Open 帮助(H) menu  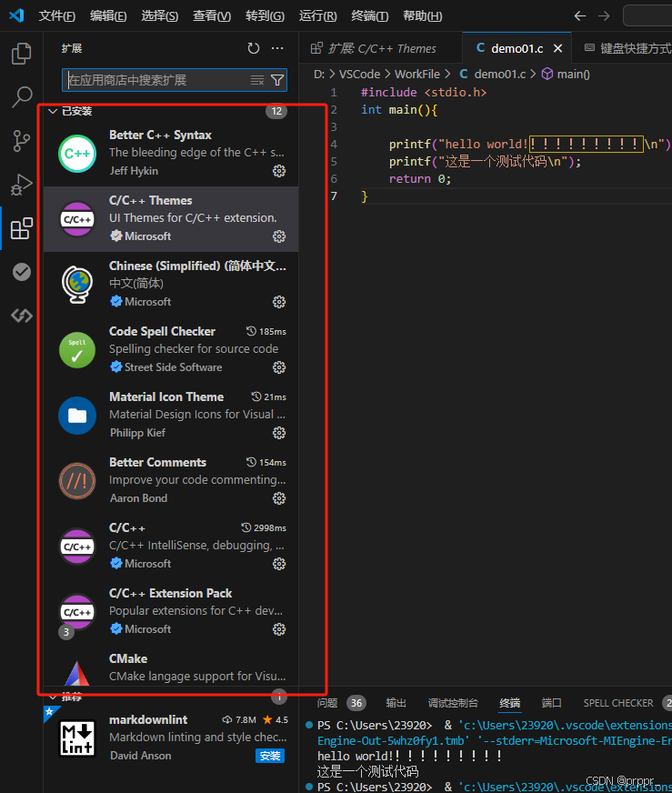point(422,16)
